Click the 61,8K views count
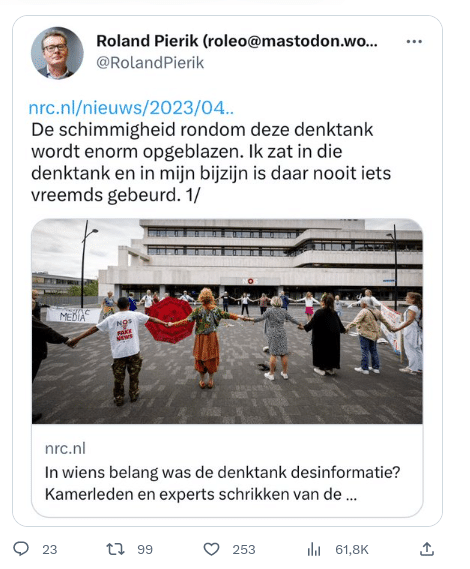 [352, 549]
